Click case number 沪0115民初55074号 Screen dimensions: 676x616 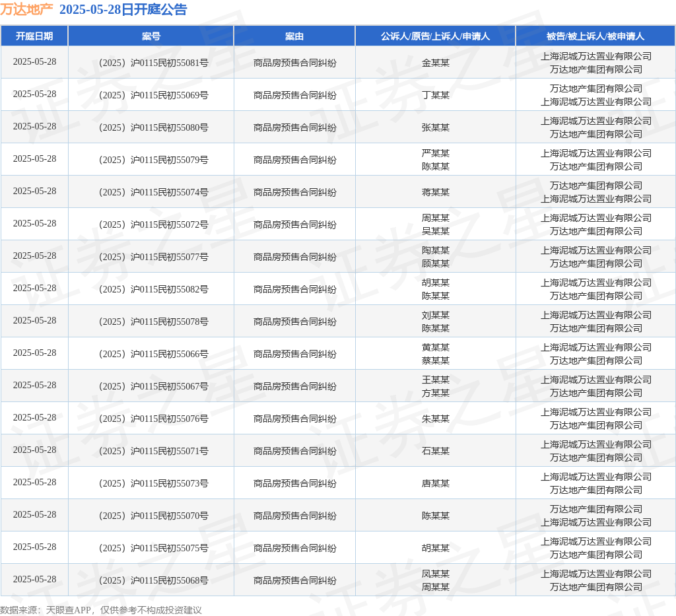154,192
